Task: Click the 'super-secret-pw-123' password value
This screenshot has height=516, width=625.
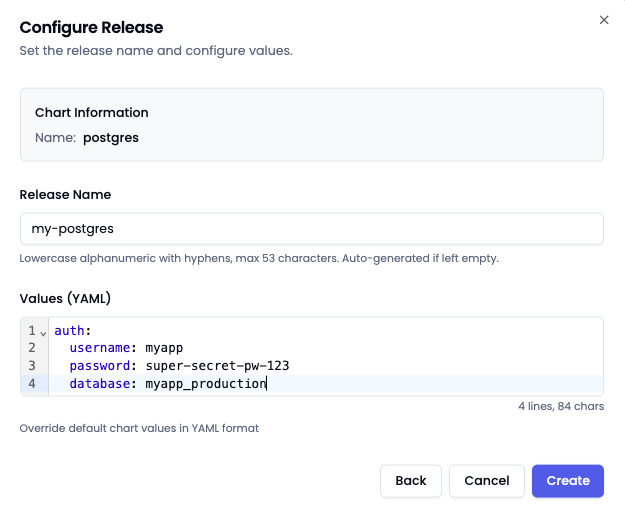Action: coord(217,365)
